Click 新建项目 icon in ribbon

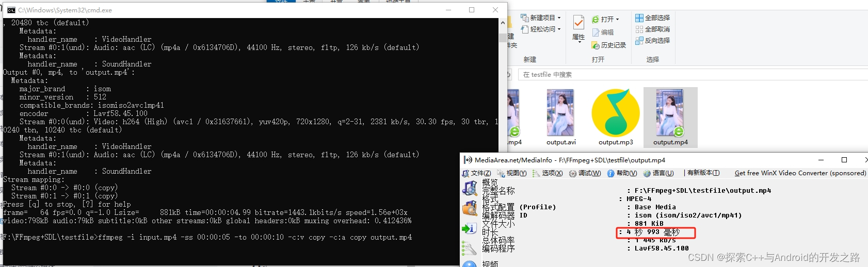pyautogui.click(x=524, y=18)
